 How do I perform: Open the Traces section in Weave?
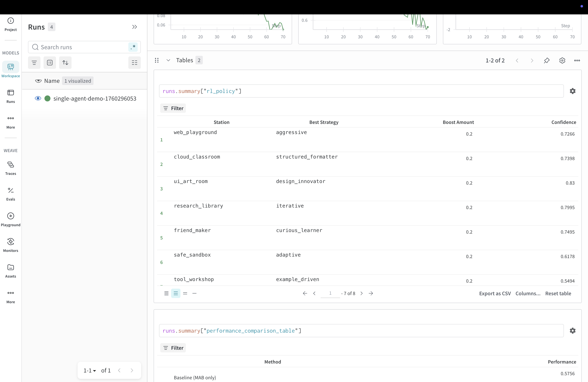[11, 168]
